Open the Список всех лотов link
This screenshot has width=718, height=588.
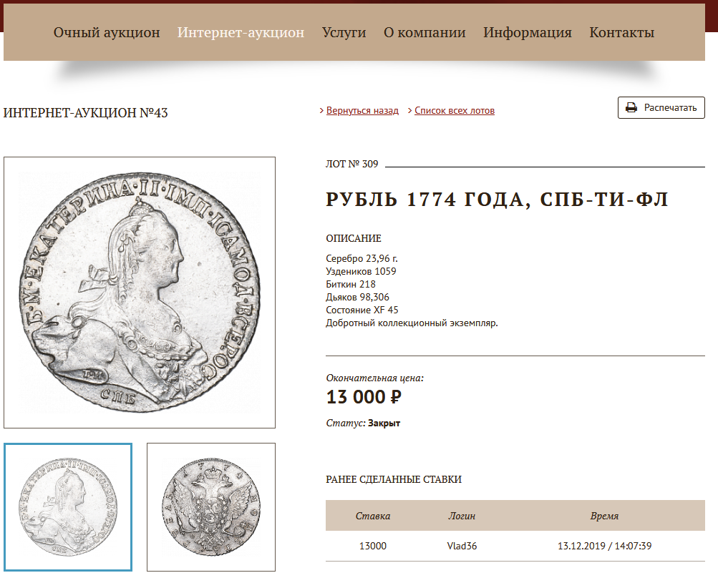click(x=455, y=111)
